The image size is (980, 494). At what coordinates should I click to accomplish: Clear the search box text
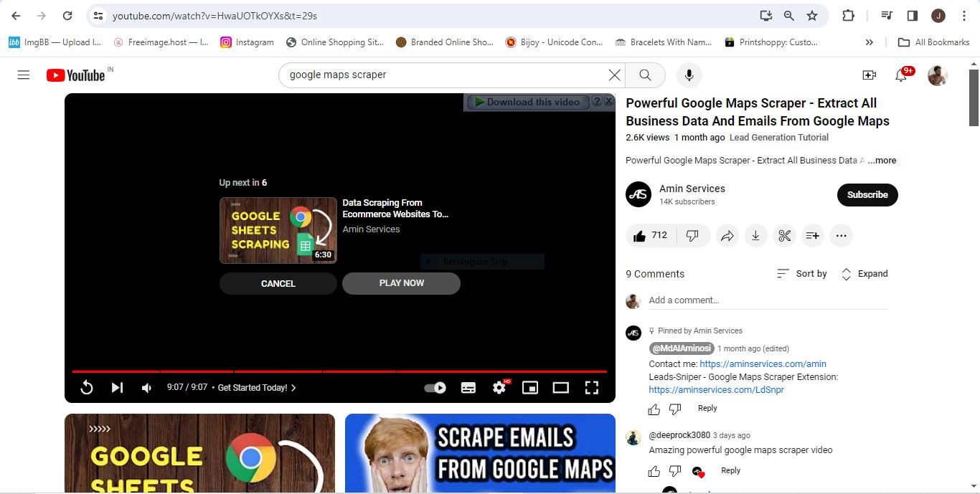pos(614,75)
